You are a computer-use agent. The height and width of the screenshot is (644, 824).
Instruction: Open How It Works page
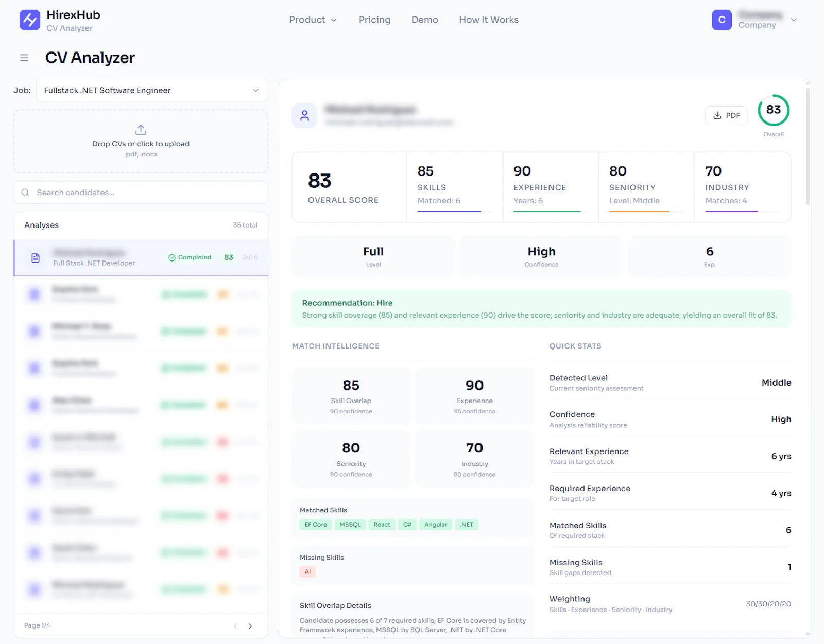[x=489, y=20]
